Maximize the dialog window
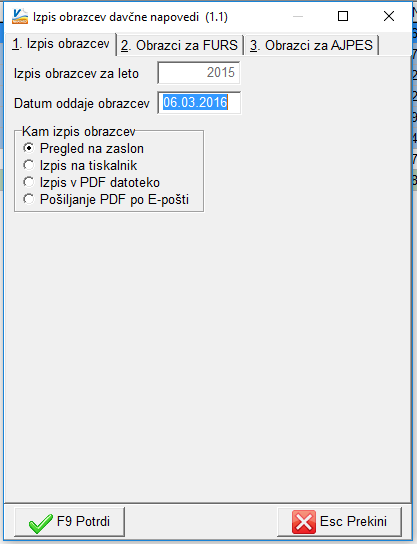The height and width of the screenshot is (544, 417). 343,16
